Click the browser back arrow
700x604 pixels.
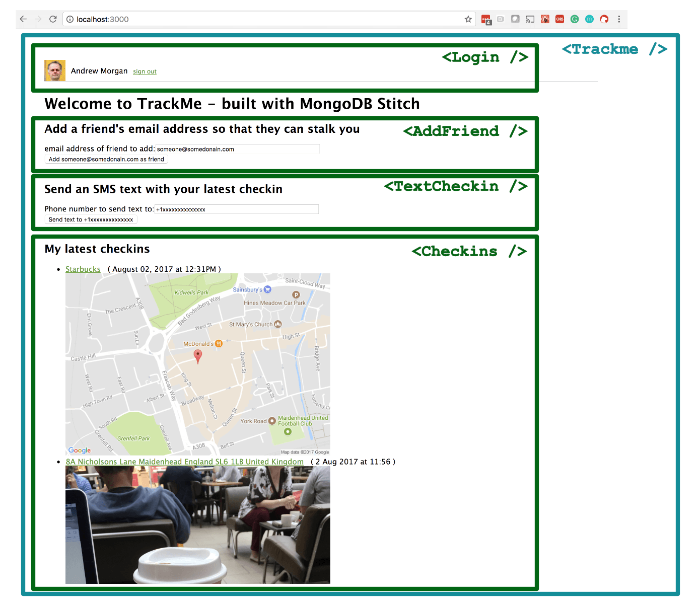[23, 19]
